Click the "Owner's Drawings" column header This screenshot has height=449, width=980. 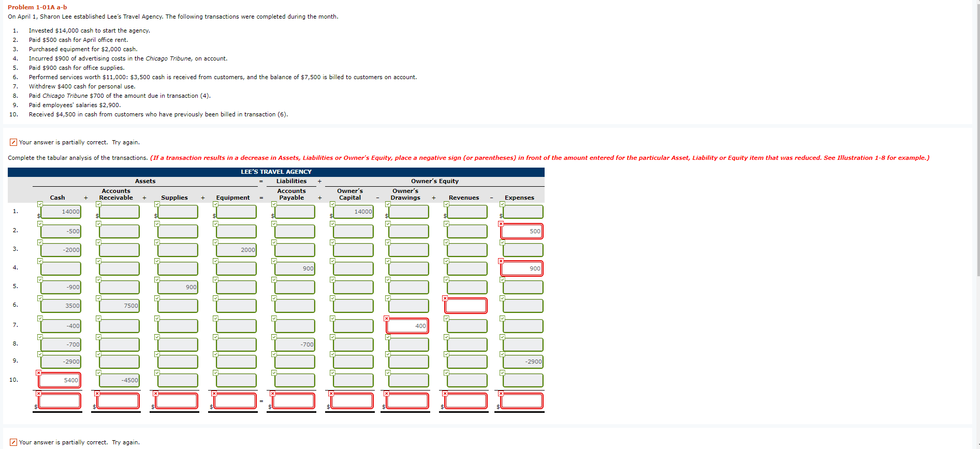click(x=405, y=194)
